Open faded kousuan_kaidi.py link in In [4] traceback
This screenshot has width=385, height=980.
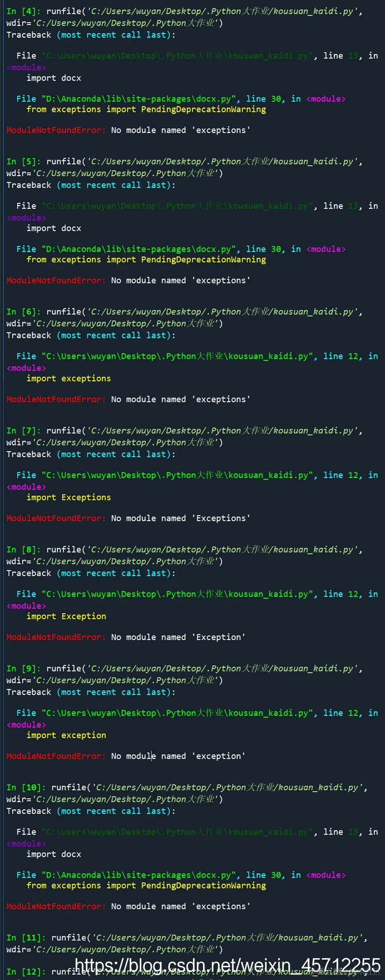coord(178,56)
